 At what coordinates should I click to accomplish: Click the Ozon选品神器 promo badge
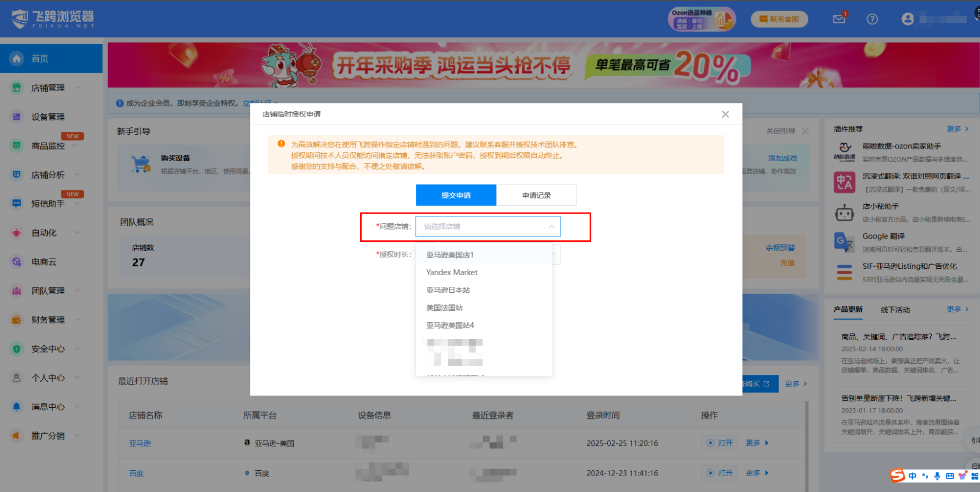(x=701, y=20)
